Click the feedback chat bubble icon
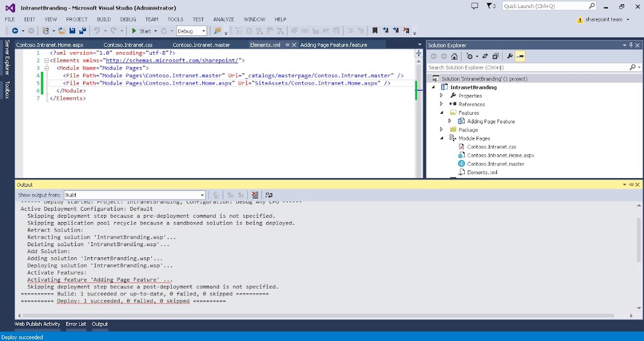 point(474,6)
